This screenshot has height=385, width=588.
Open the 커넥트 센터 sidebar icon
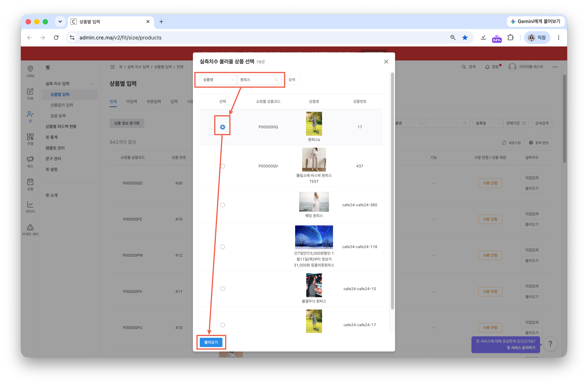[x=30, y=230]
